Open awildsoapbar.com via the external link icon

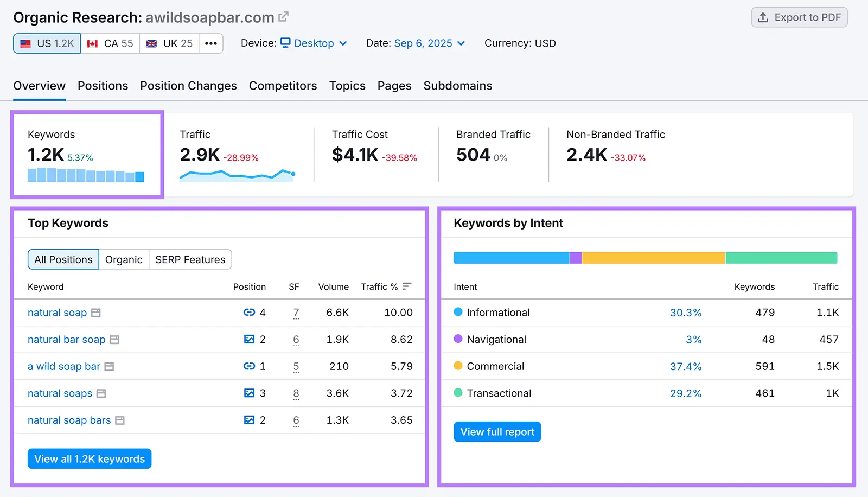click(x=284, y=16)
